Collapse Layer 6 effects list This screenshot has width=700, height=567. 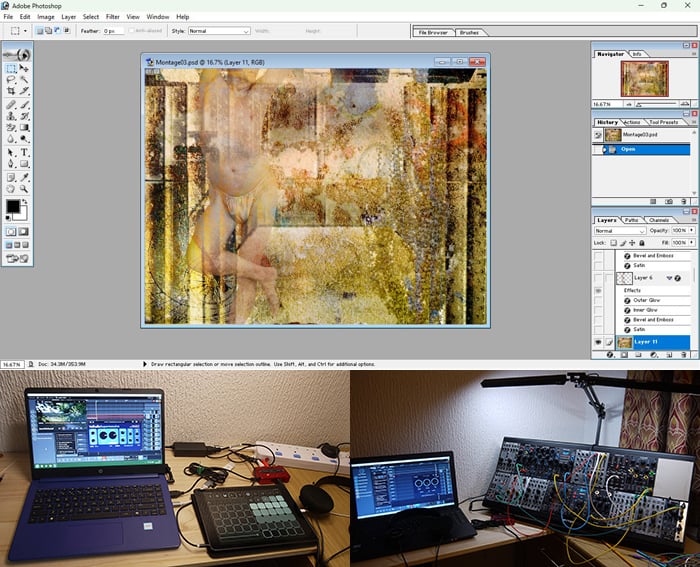click(669, 278)
